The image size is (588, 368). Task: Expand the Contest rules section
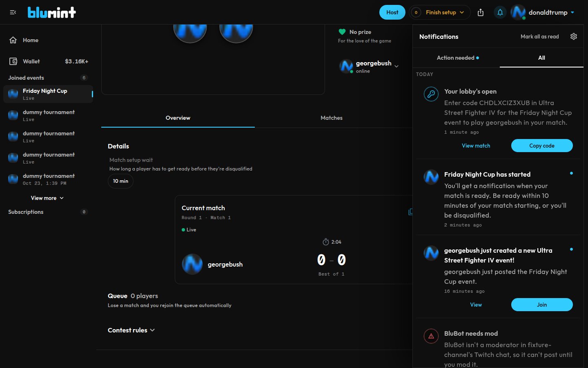131,330
